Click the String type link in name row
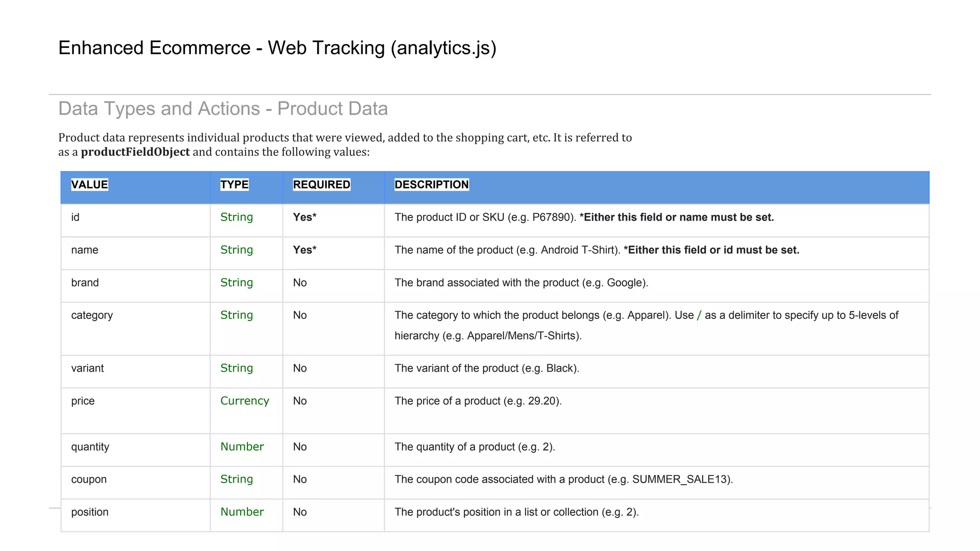Viewport: 980px width, 551px height. tap(236, 250)
